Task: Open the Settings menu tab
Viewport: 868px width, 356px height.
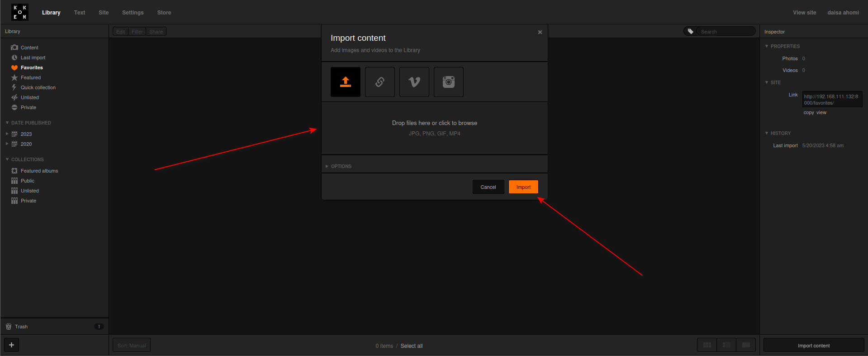Action: (133, 13)
